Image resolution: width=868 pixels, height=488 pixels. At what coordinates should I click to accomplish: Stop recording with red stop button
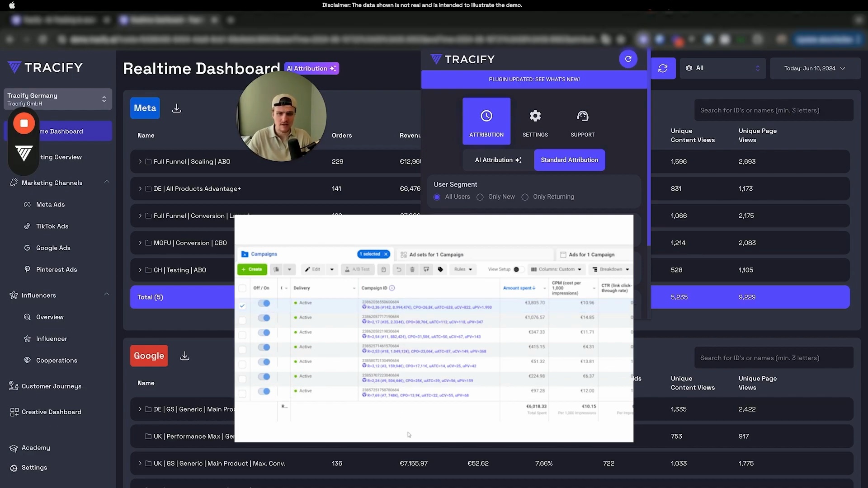(x=24, y=123)
